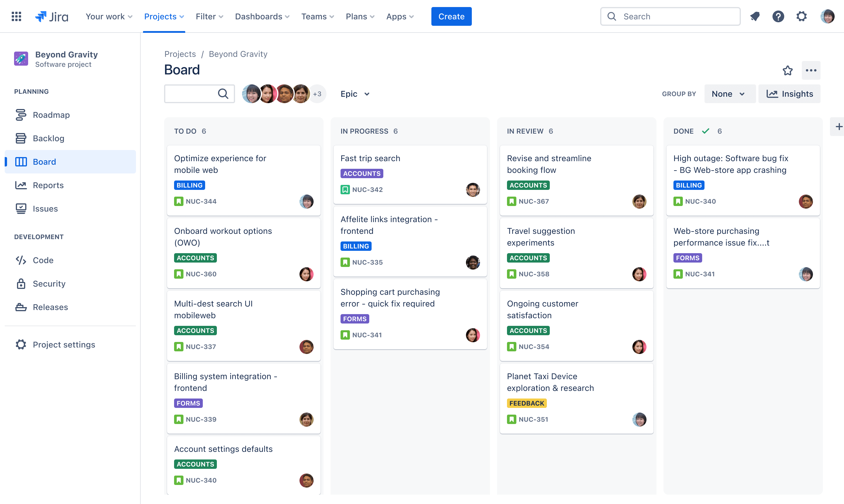This screenshot has height=504, width=844.
Task: Click the Roadmap icon in sidebar
Action: (21, 115)
